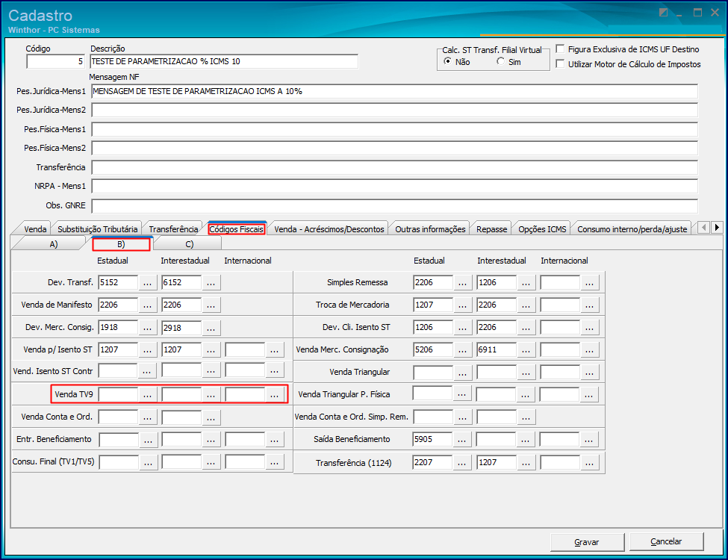The height and width of the screenshot is (560, 728).
Task: Open lookup for Venda Conta e Ord. Simp. Rem. Interestadual
Action: [x=526, y=417]
